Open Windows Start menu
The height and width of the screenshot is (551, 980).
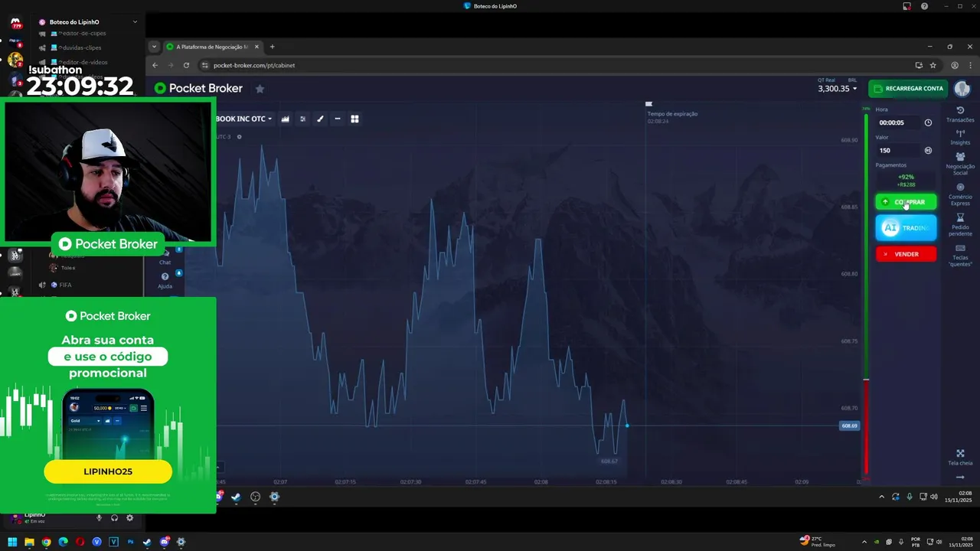point(12,542)
